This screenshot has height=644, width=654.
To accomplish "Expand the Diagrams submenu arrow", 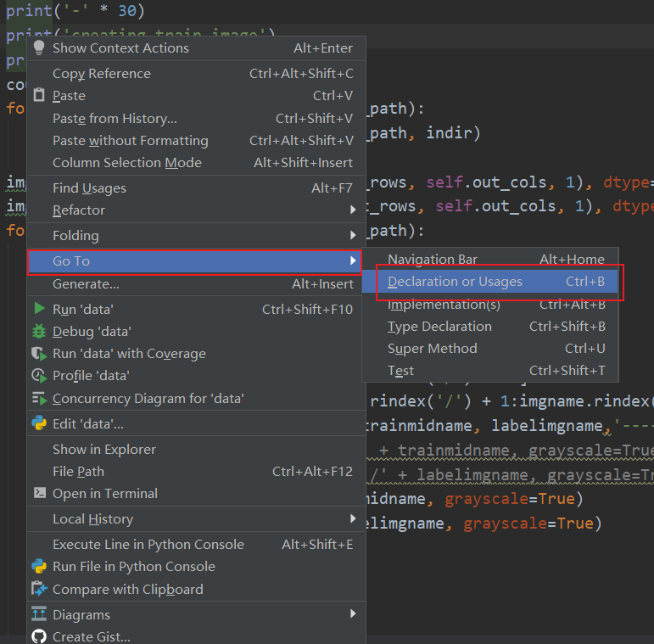I will point(353,613).
